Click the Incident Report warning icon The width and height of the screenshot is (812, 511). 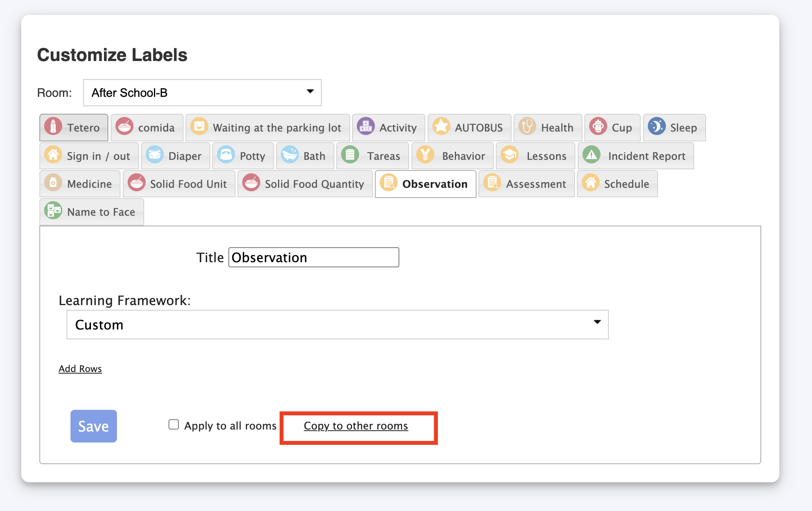point(591,155)
